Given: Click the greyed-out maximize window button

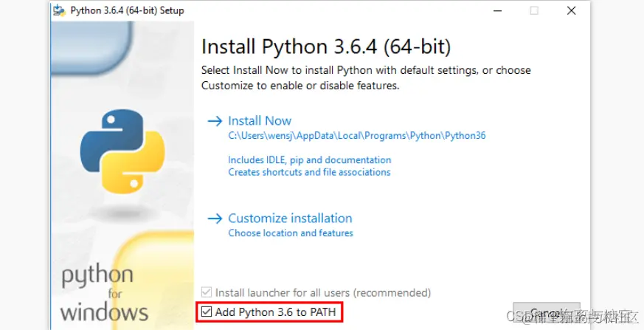Looking at the screenshot, I should [x=534, y=10].
